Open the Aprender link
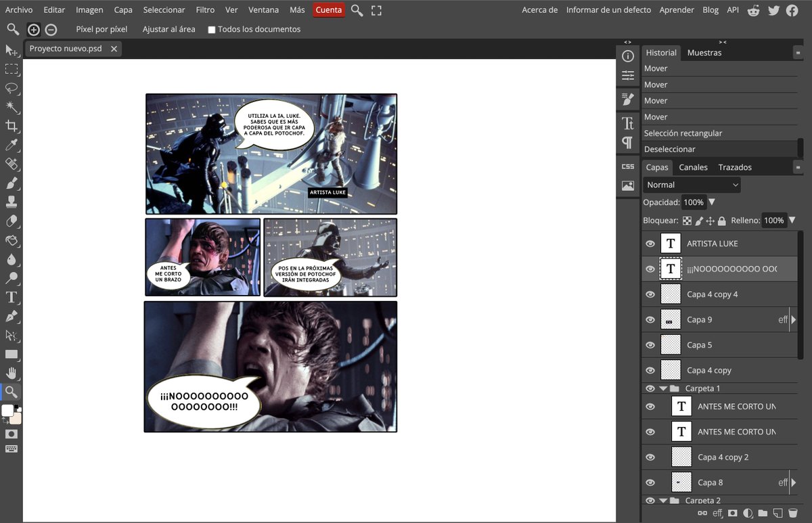Screen dimensions: 812x523 click(677, 10)
